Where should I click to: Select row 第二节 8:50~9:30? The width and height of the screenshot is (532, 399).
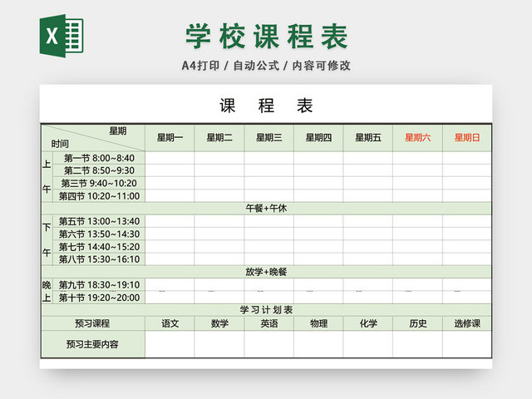click(99, 170)
